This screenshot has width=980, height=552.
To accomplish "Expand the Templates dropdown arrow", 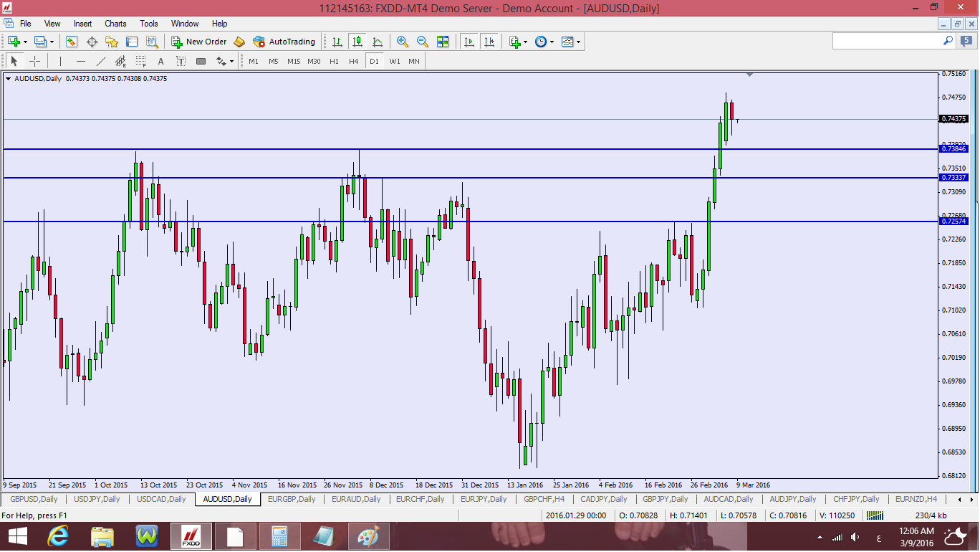I will click(x=578, y=42).
